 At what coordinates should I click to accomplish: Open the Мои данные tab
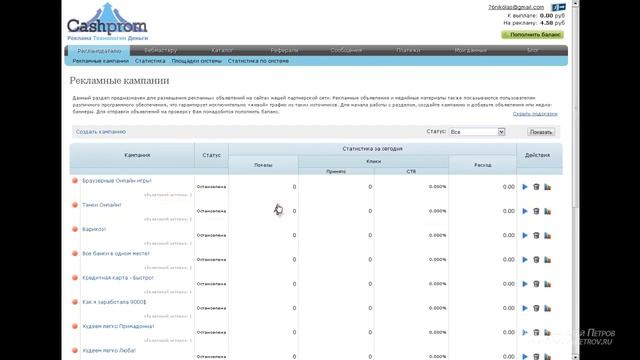[x=470, y=50]
